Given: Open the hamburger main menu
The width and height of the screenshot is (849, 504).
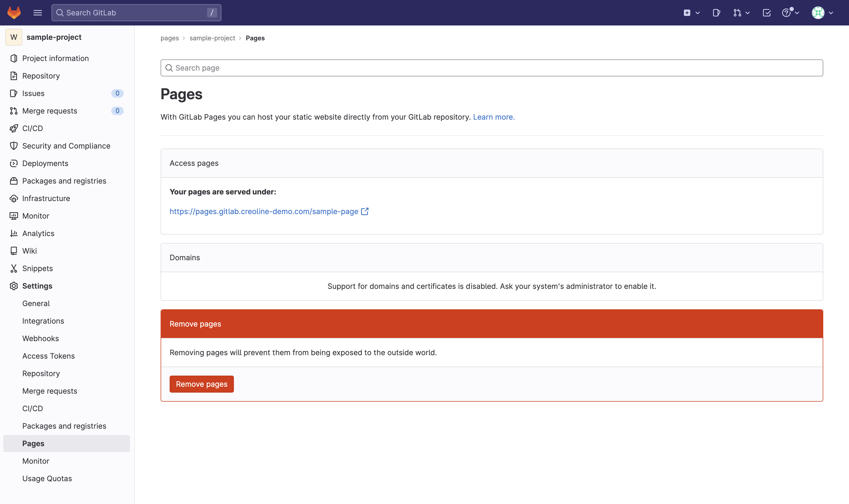Looking at the screenshot, I should click(x=38, y=12).
